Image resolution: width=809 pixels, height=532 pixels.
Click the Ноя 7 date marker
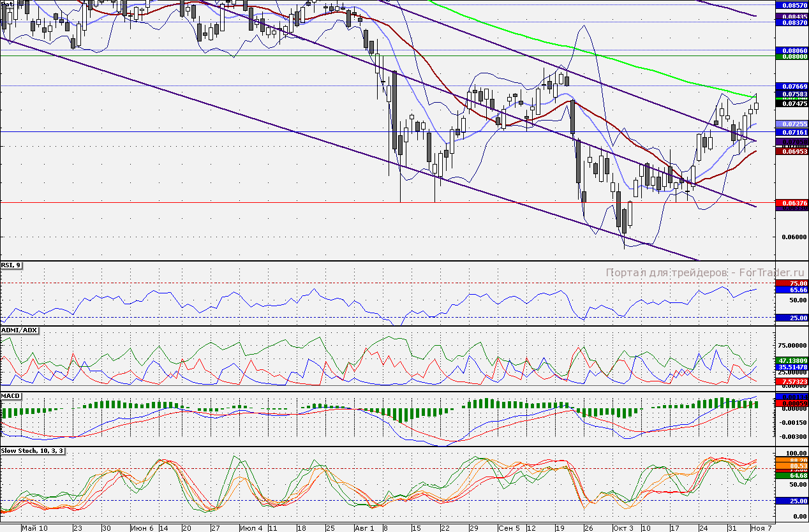[x=761, y=528]
